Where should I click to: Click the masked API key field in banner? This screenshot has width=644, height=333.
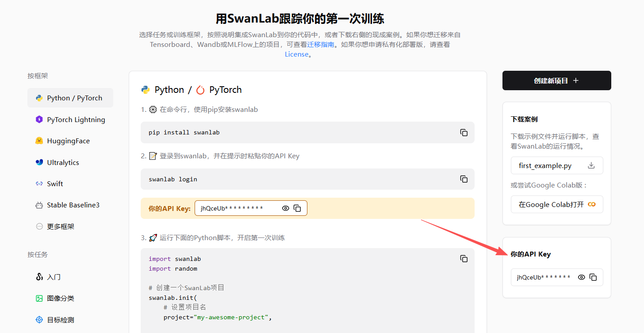pyautogui.click(x=251, y=208)
